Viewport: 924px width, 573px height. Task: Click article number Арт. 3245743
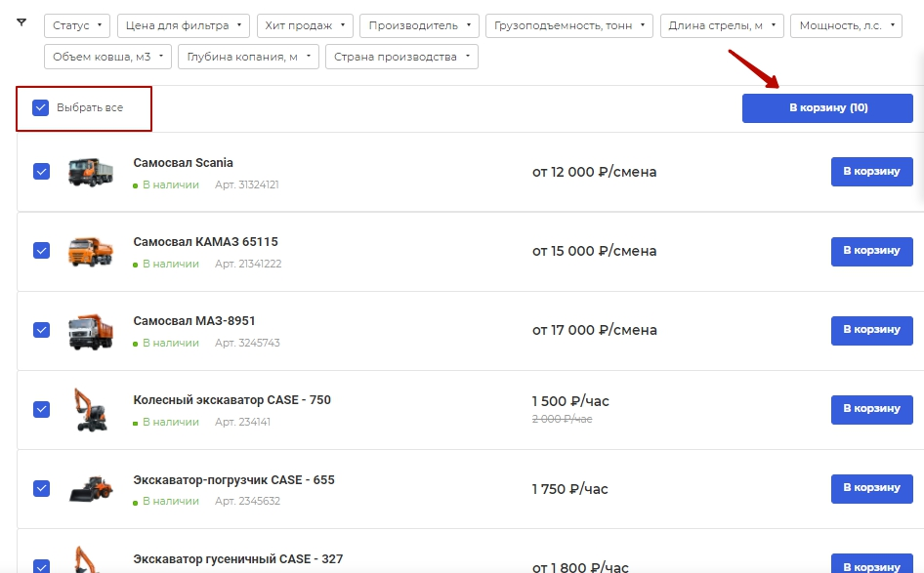pyautogui.click(x=247, y=343)
